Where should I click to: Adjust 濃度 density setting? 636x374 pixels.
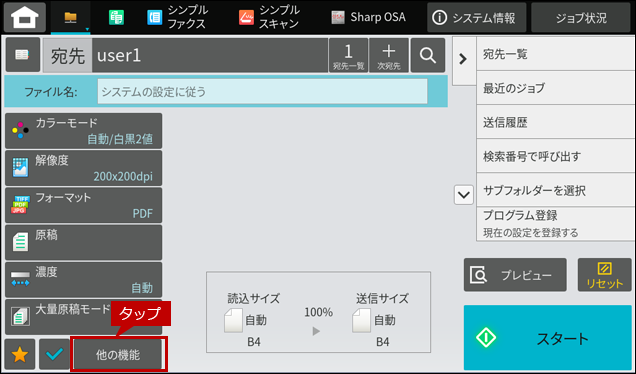click(x=84, y=280)
